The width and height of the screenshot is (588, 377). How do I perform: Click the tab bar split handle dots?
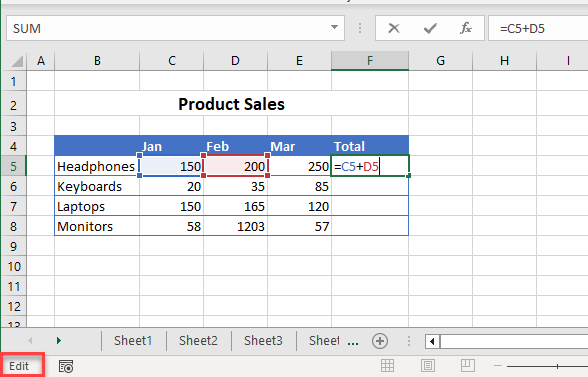[x=409, y=341]
